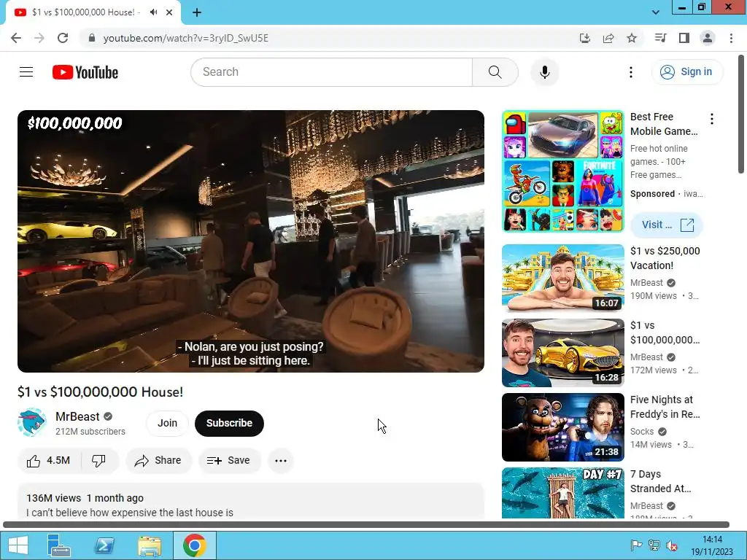Bookmark this page with the star

click(632, 38)
